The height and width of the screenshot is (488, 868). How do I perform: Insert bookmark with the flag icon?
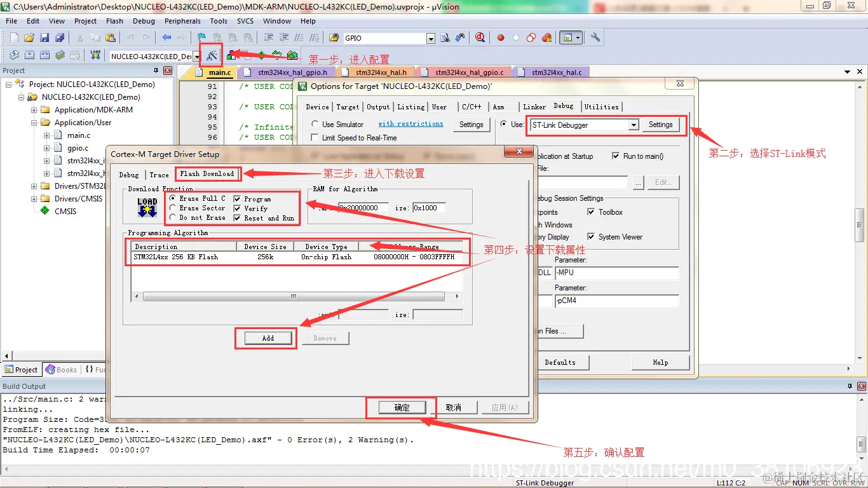pos(201,38)
